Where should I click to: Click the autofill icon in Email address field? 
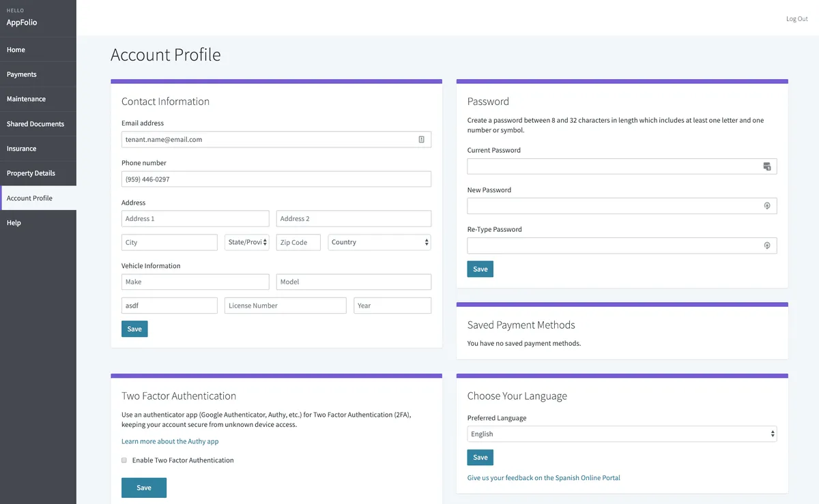tap(421, 139)
